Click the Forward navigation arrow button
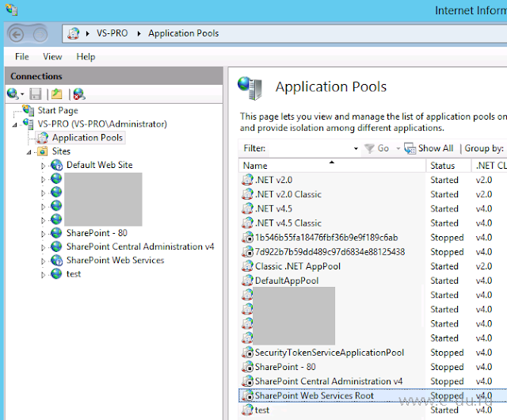The width and height of the screenshot is (507, 420). click(40, 34)
